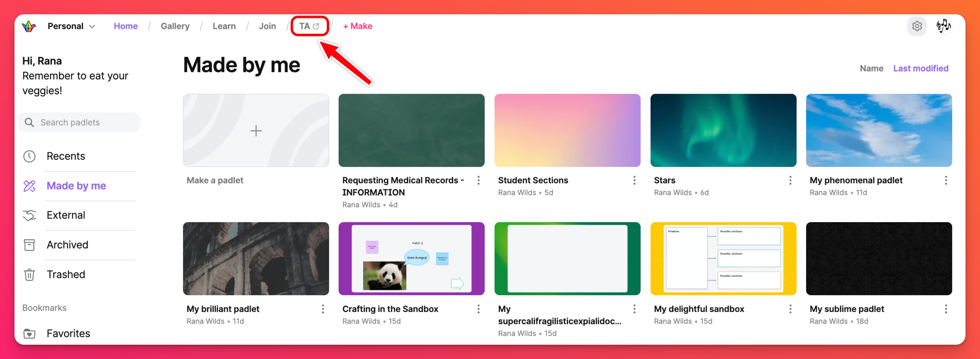
Task: Open Recents via its clock icon
Action: point(29,156)
